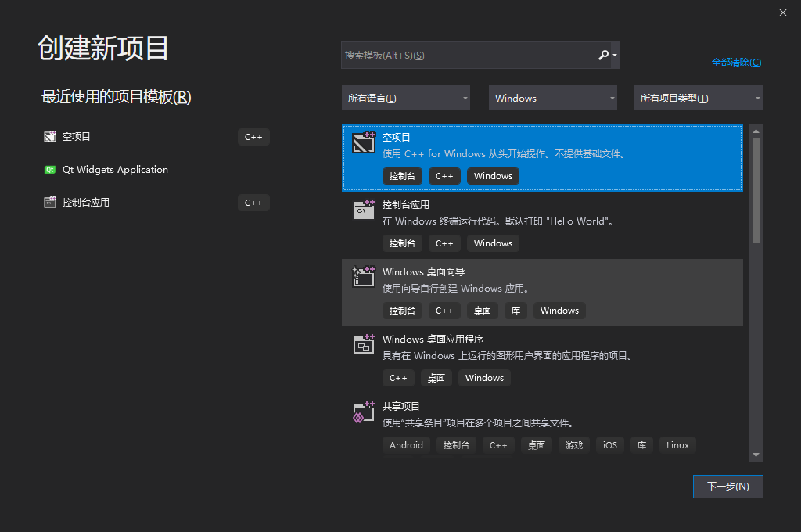This screenshot has width=801, height=532.
Task: Click the recent 控制台应用 icon in left panel
Action: click(x=49, y=203)
